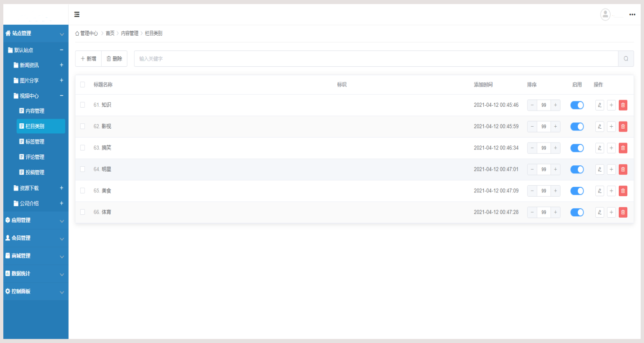Image resolution: width=644 pixels, height=343 pixels.
Task: Edit the 体育 row with pencil icon
Action: (x=600, y=212)
